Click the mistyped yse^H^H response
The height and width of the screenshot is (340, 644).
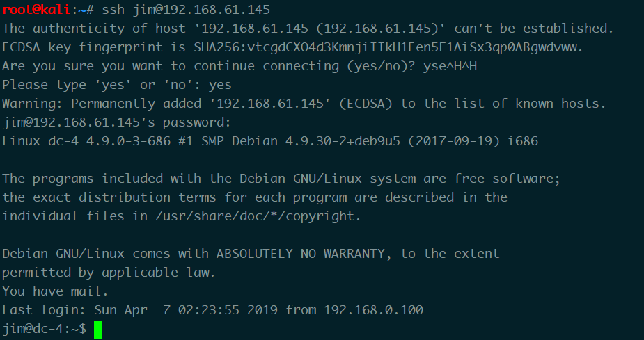pyautogui.click(x=450, y=66)
